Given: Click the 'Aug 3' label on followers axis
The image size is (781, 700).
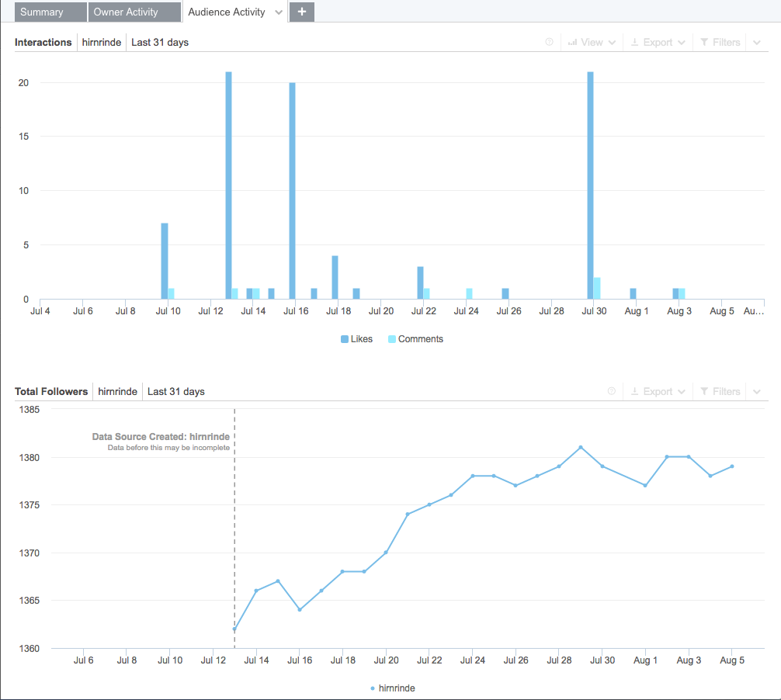Looking at the screenshot, I should click(689, 660).
